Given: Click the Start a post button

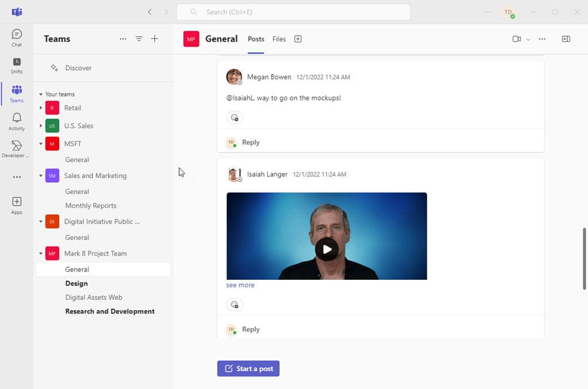Looking at the screenshot, I should 248,368.
